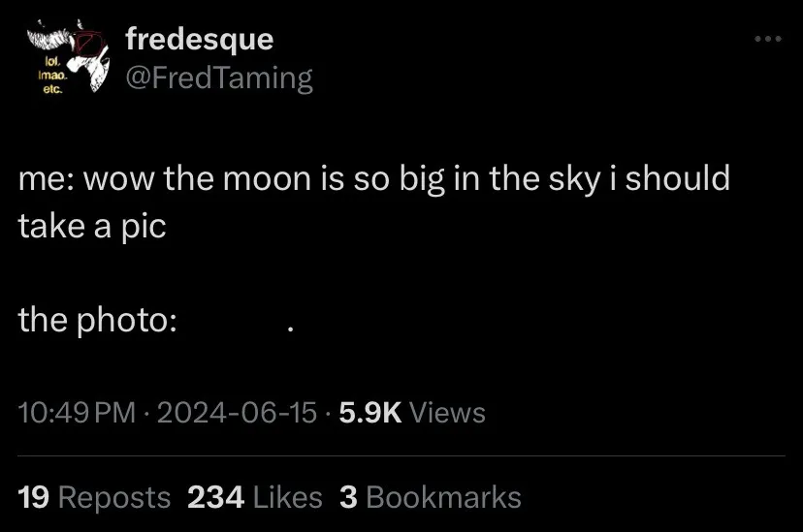The height and width of the screenshot is (532, 803).
Task: Click the tiny dot after "the photo:"
Action: [x=290, y=330]
